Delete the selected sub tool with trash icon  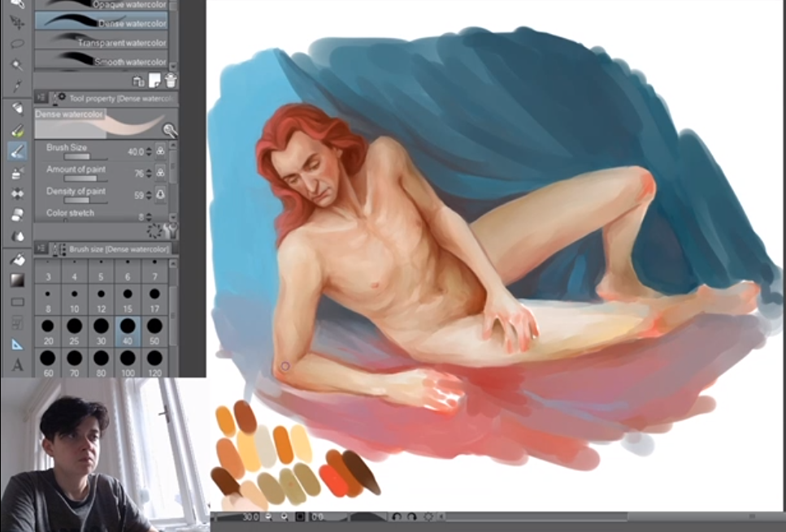(171, 80)
